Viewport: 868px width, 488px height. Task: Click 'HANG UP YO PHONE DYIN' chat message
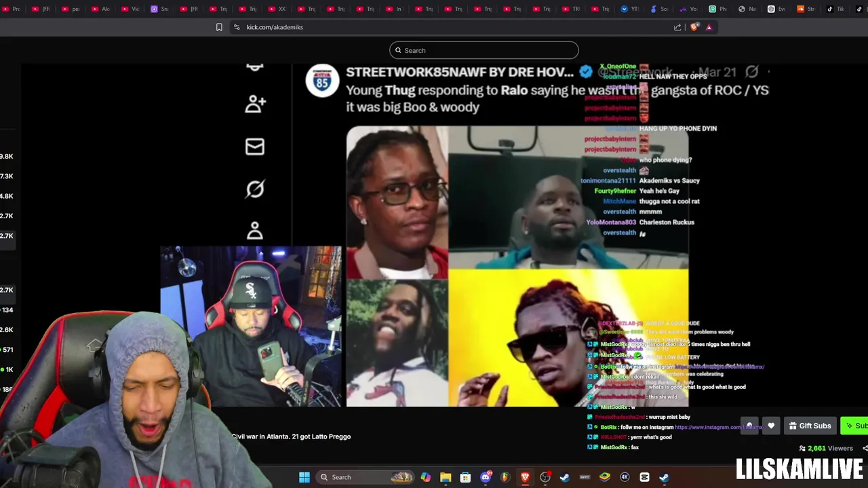pos(678,128)
